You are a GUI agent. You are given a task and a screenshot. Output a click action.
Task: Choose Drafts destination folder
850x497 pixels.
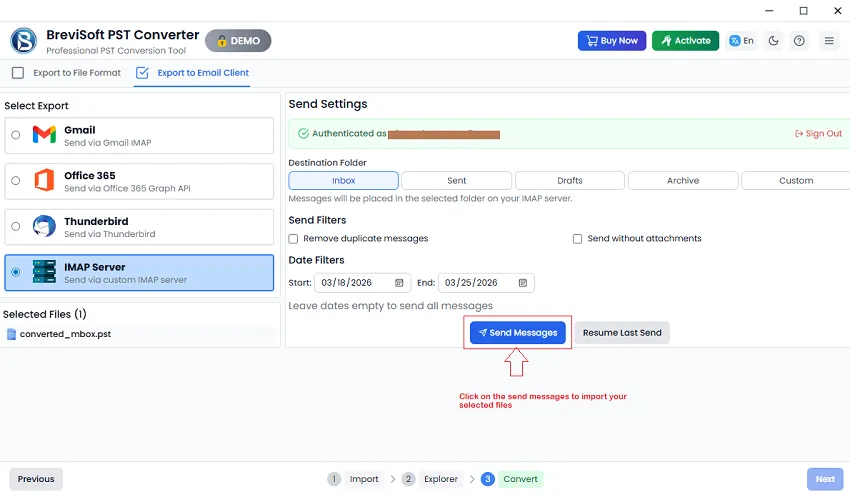point(570,180)
